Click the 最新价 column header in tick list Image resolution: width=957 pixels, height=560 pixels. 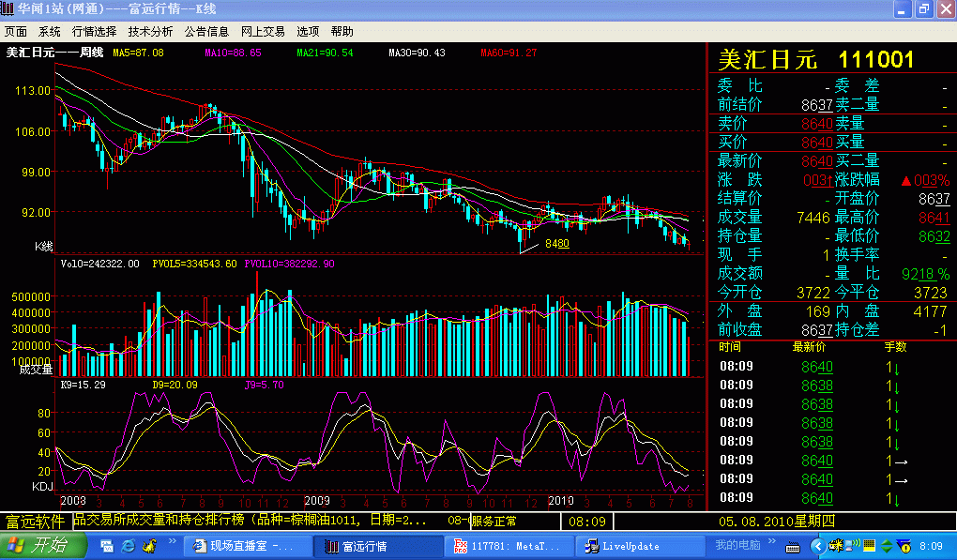809,347
